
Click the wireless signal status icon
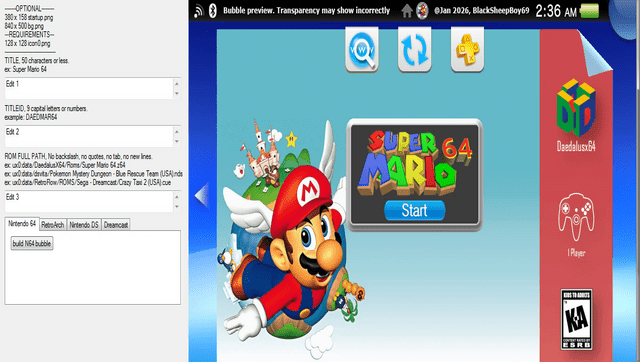coord(198,11)
